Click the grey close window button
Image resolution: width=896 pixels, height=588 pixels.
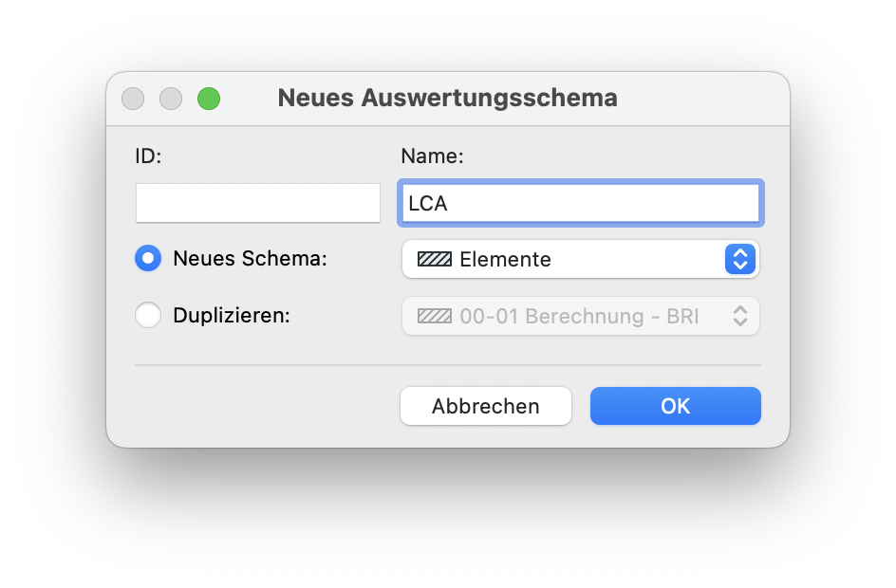[x=133, y=99]
